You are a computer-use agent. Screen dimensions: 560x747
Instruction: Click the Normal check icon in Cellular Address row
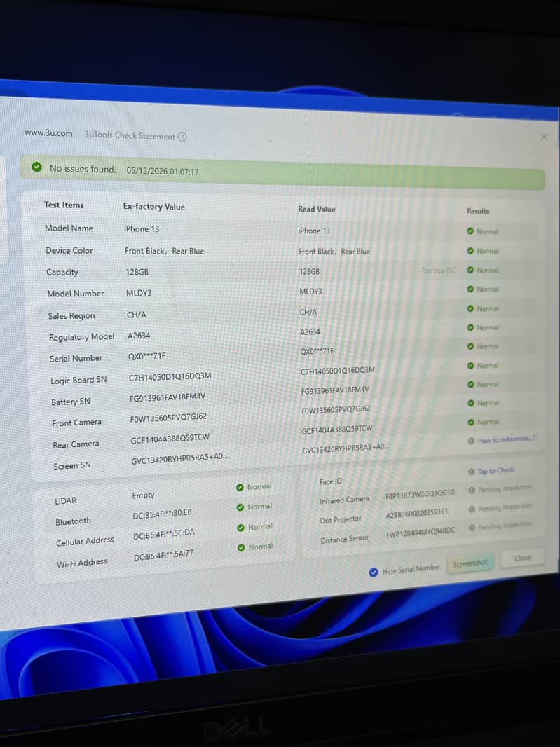(x=240, y=528)
